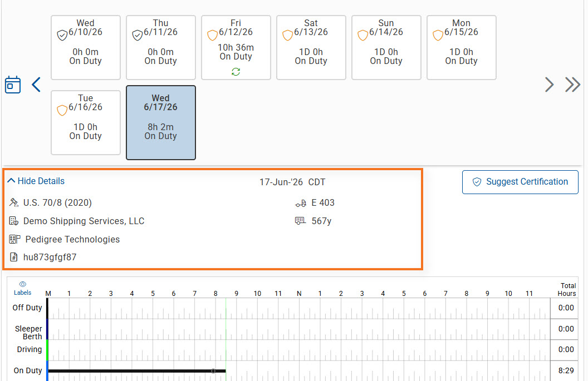Select the Fri 6/12/26 day card
Image resolution: width=588 pixels, height=381 pixels.
click(x=236, y=48)
